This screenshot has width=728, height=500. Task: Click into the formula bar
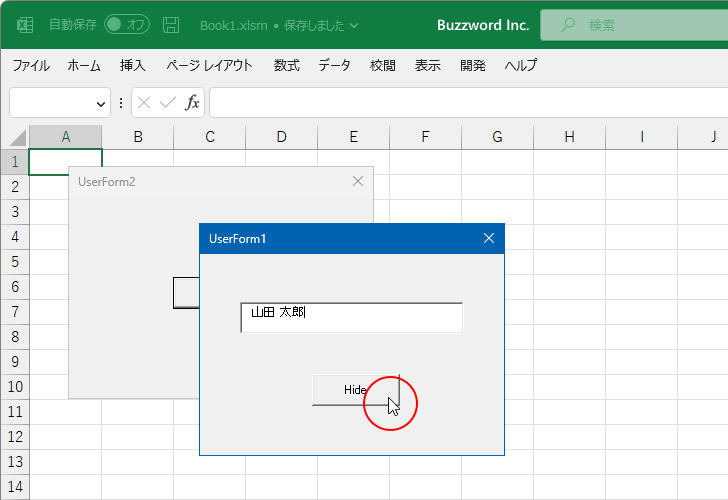point(468,103)
